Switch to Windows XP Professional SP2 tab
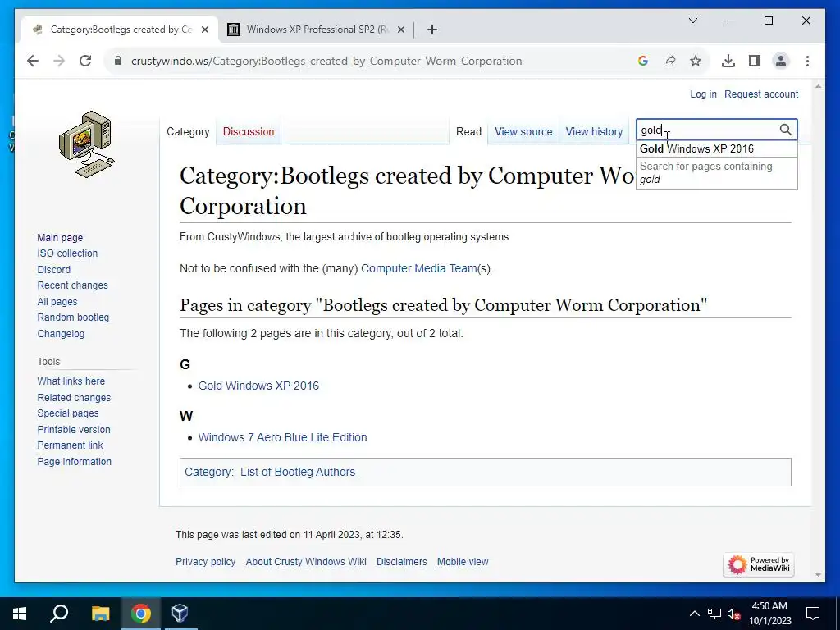Image resolution: width=840 pixels, height=630 pixels. 317,30
